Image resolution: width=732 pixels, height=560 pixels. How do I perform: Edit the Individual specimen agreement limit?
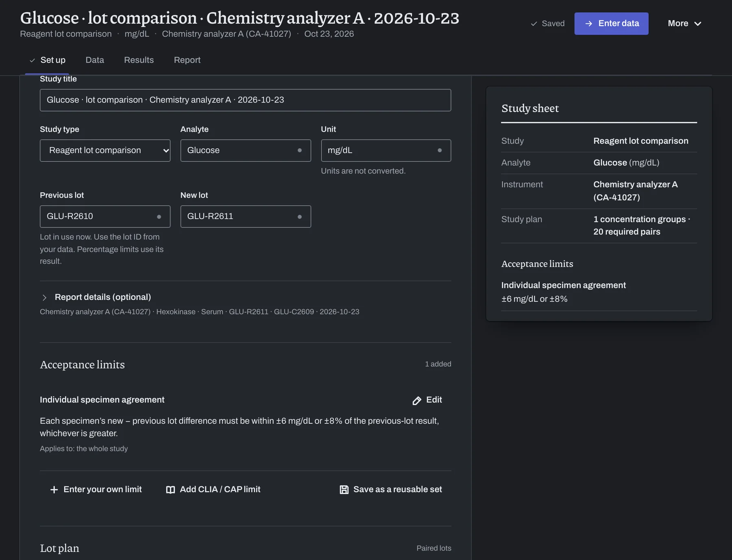[427, 400]
